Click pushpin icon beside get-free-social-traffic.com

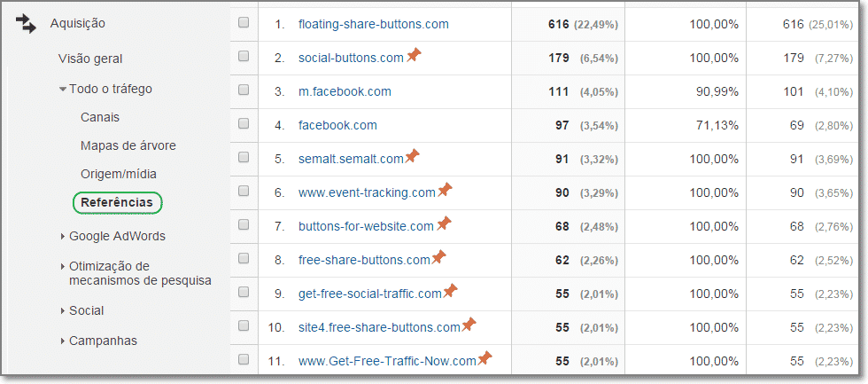pyautogui.click(x=450, y=291)
